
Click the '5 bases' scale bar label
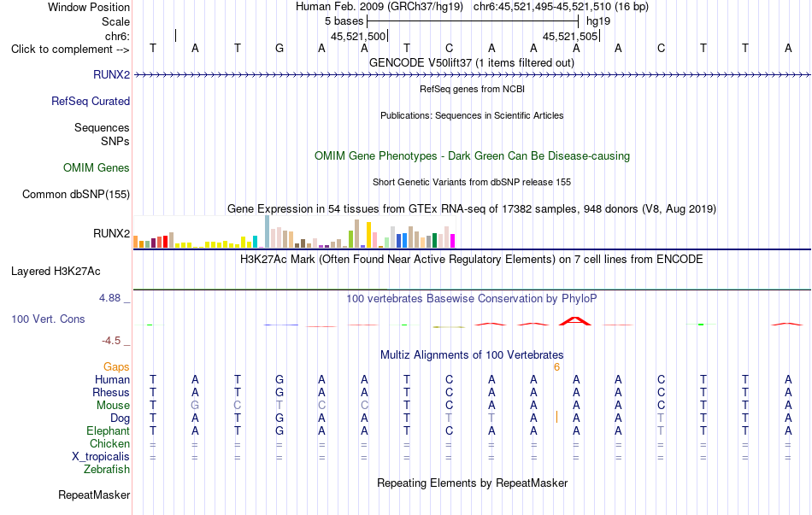click(344, 21)
